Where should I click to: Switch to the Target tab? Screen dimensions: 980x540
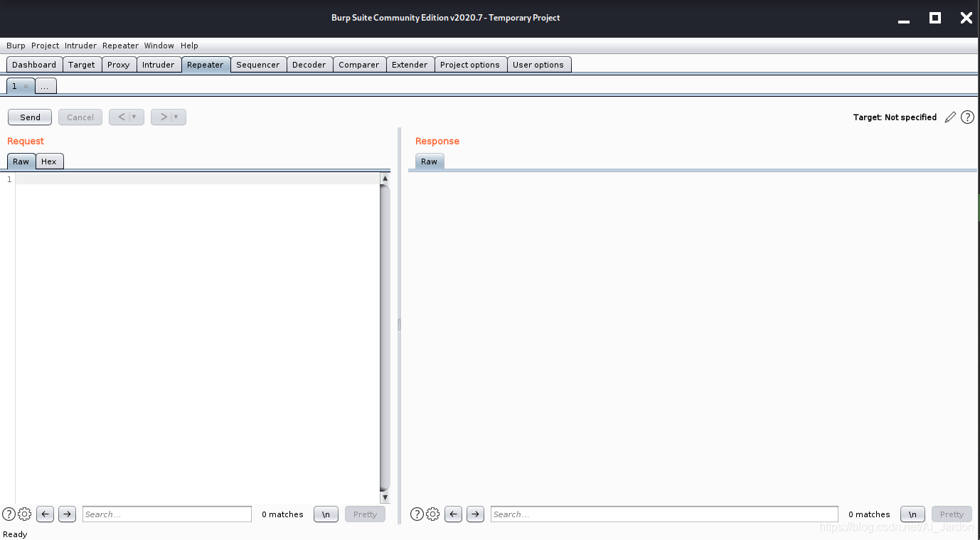(x=82, y=64)
